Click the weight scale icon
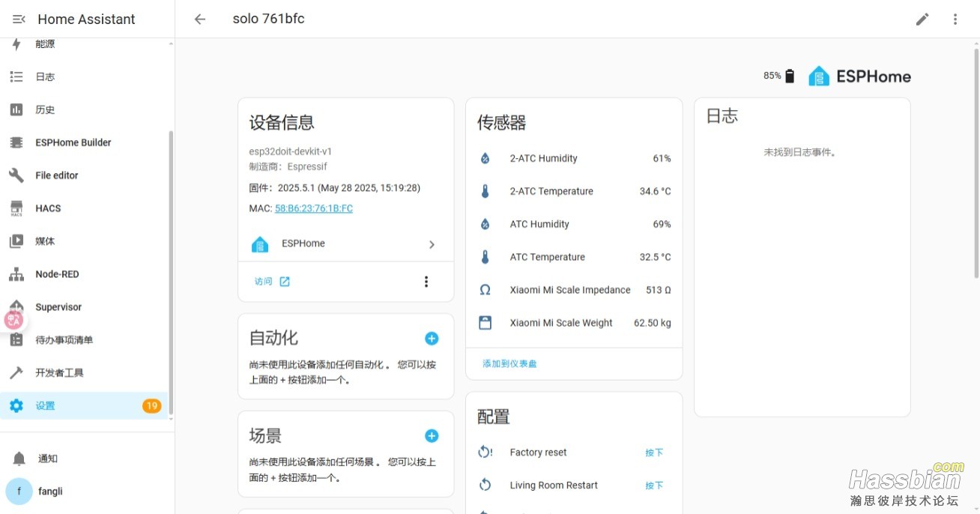 pos(485,323)
